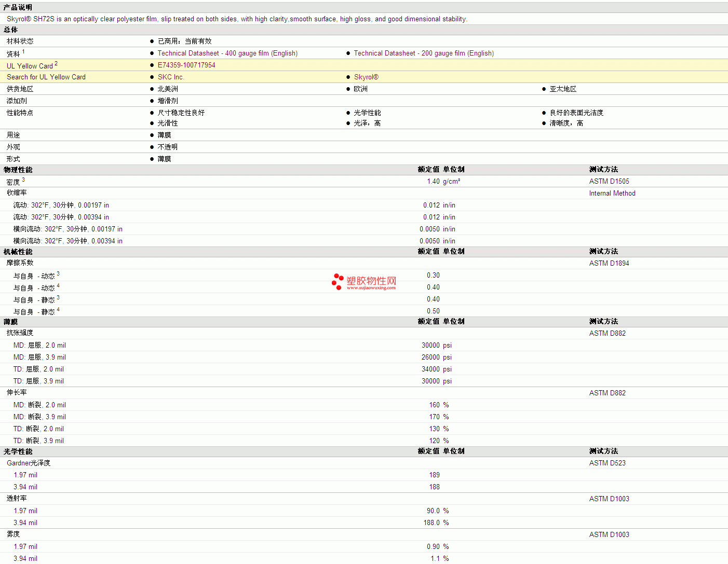The height and width of the screenshot is (564, 728).
Task: Select the 北美洲 availability entry
Action: (x=168, y=89)
